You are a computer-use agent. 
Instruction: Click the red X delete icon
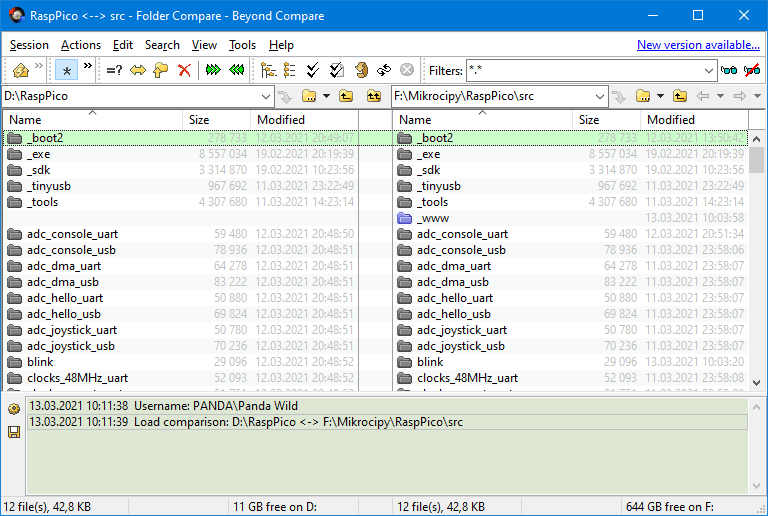click(x=184, y=70)
